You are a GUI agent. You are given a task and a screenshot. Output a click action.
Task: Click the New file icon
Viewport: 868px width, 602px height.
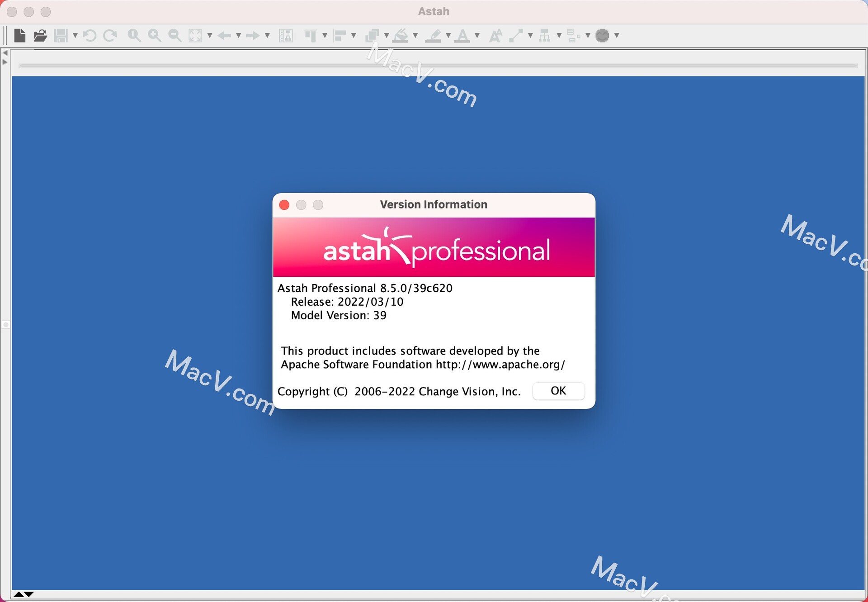pyautogui.click(x=20, y=35)
